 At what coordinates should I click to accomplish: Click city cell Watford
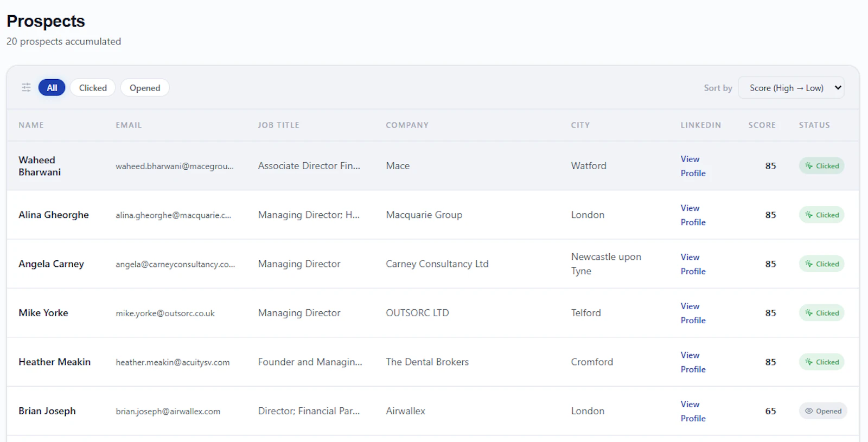click(589, 166)
